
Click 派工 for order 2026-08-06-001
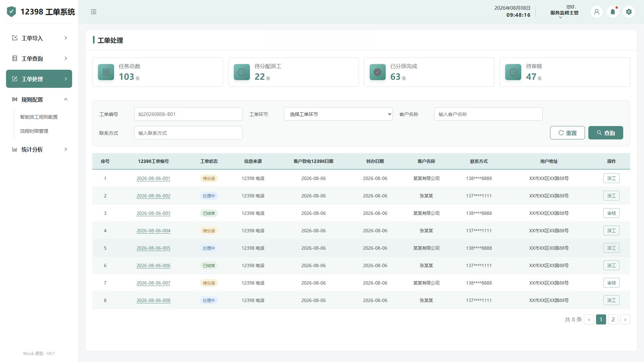[611, 178]
